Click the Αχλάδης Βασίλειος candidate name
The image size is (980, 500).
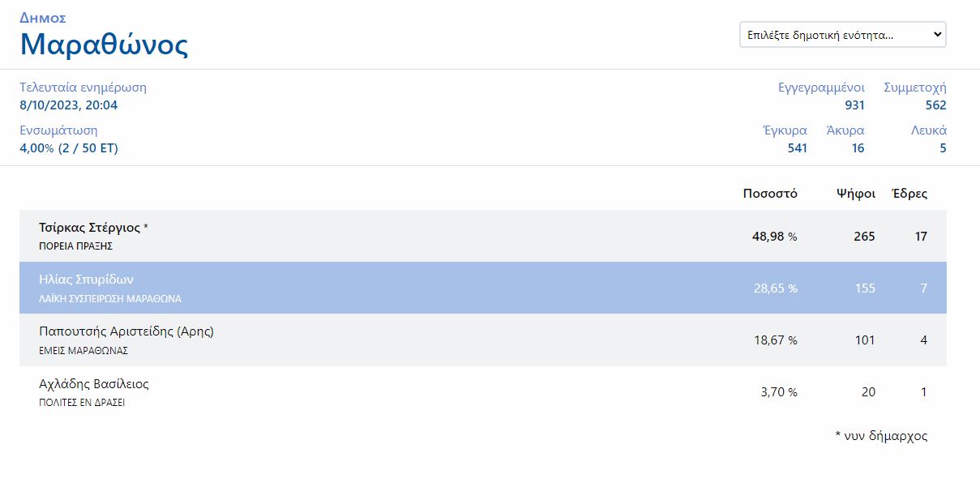[94, 383]
